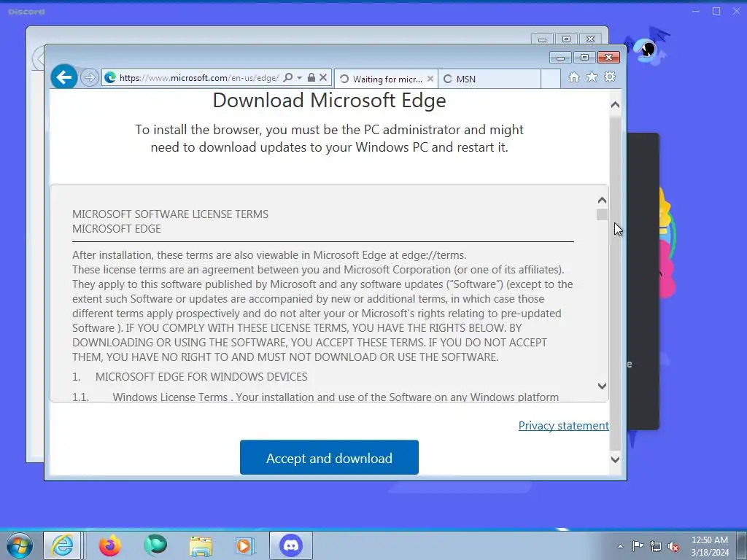Click page scrollbar down arrow
Viewport: 747px width, 560px height.
click(x=616, y=459)
